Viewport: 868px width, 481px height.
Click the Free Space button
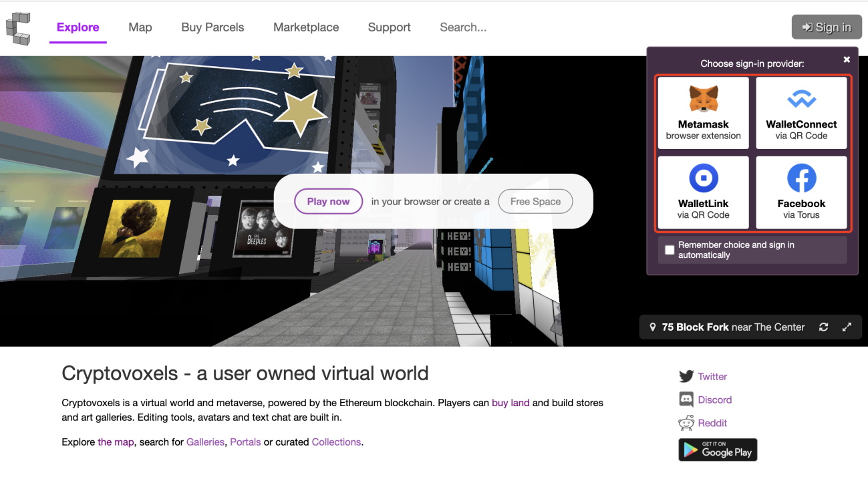coord(535,201)
